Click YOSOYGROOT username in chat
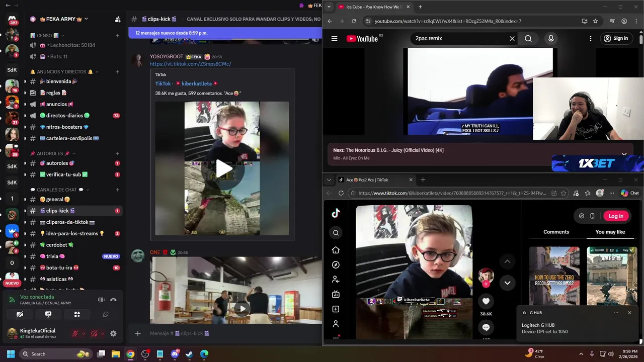This screenshot has width=644, height=362. (x=167, y=57)
